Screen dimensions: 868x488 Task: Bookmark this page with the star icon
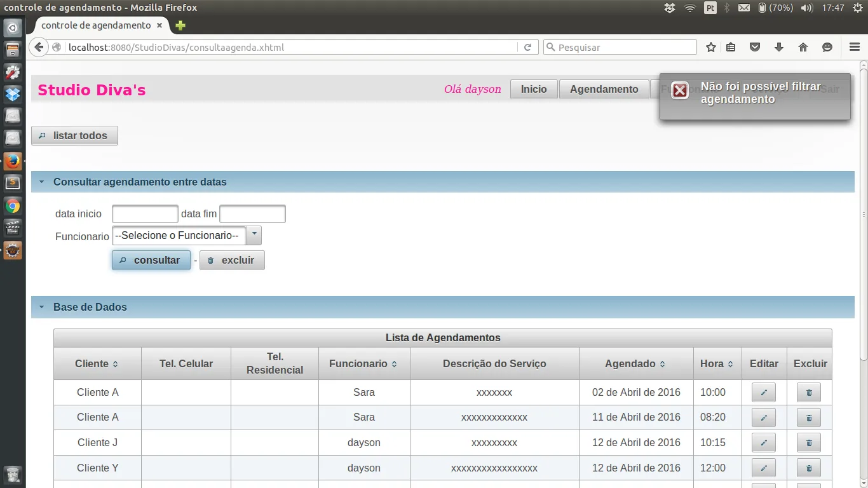click(x=711, y=47)
